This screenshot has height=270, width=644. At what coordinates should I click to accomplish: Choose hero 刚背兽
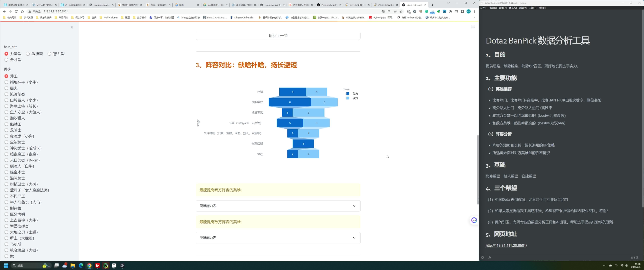click(13, 208)
